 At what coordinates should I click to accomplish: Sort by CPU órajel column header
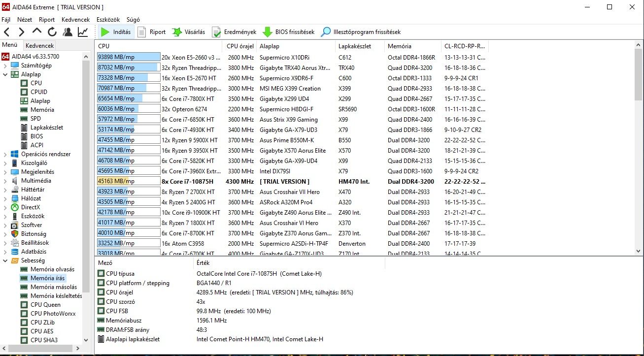240,46
